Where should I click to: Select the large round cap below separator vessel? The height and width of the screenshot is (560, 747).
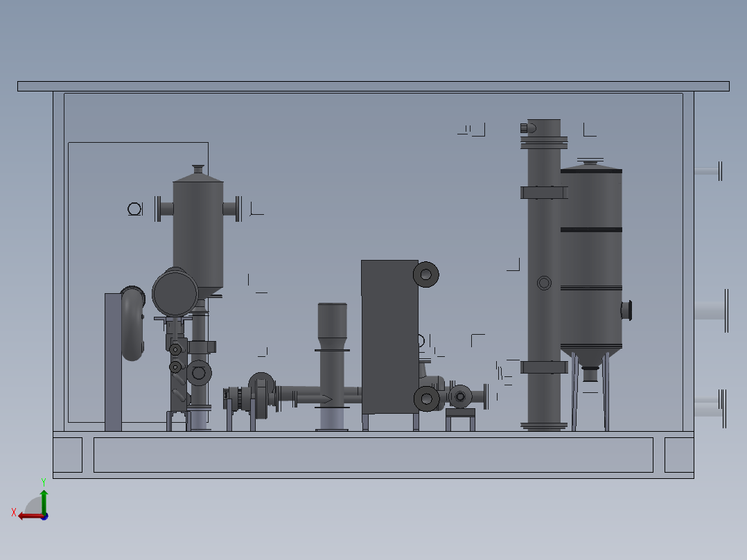[175, 292]
